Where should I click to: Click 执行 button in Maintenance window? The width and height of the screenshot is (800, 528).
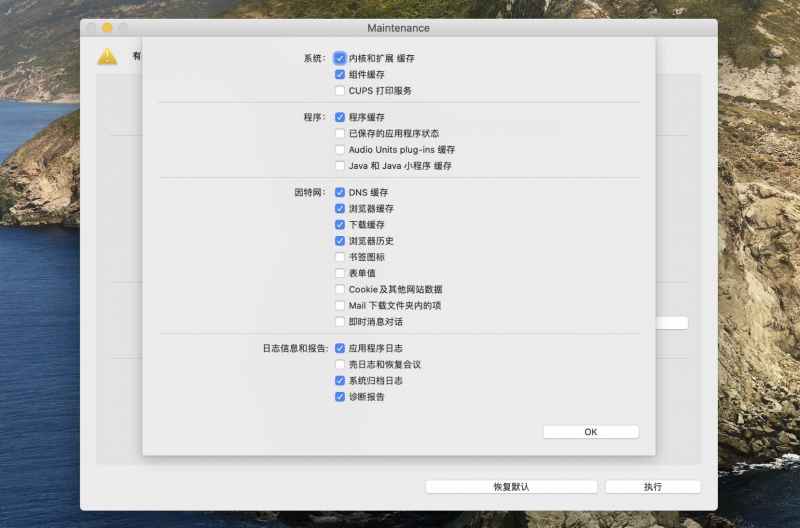[653, 487]
